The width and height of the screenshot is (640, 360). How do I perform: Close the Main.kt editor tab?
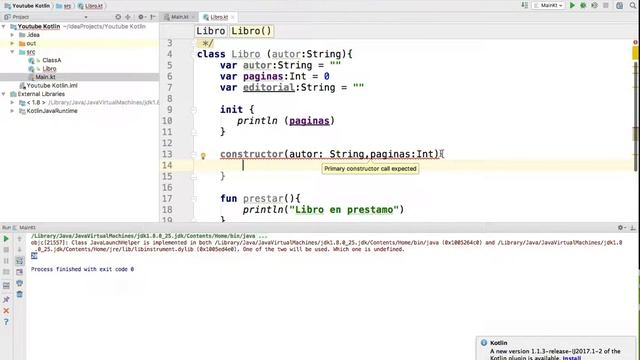193,17
